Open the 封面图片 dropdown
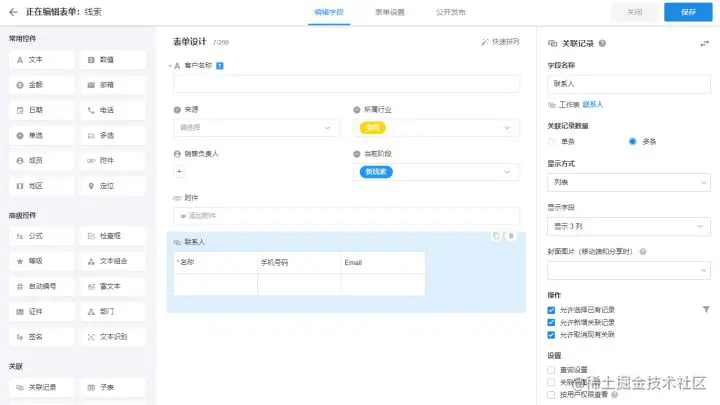The image size is (720, 405). click(629, 270)
